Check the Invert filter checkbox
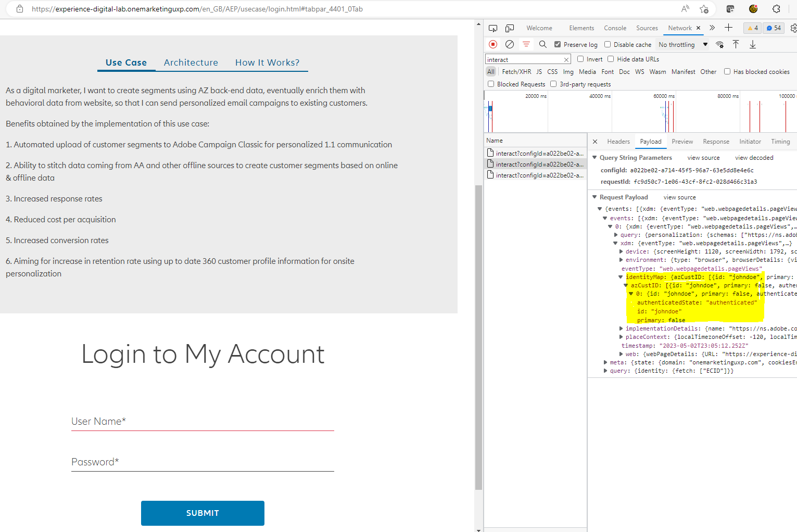797x532 pixels. point(580,59)
